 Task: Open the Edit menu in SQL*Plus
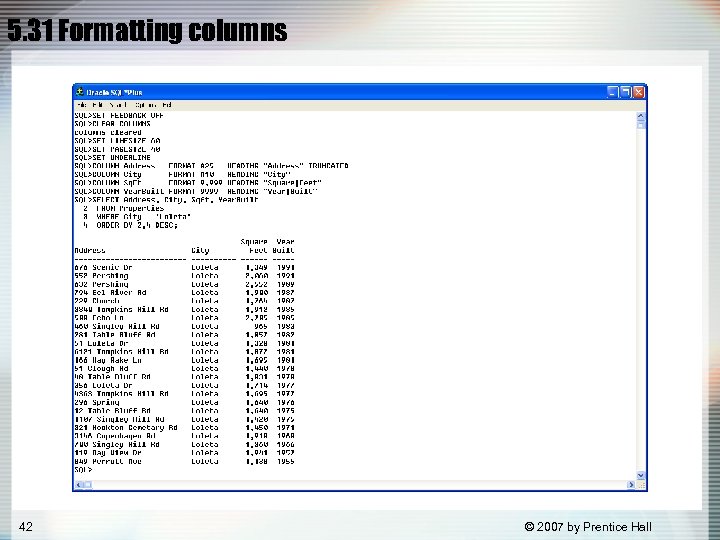97,105
